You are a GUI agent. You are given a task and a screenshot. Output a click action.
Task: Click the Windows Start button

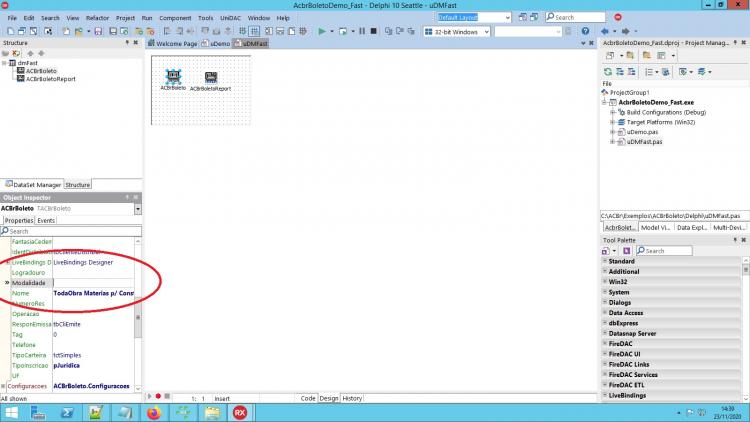(11, 412)
